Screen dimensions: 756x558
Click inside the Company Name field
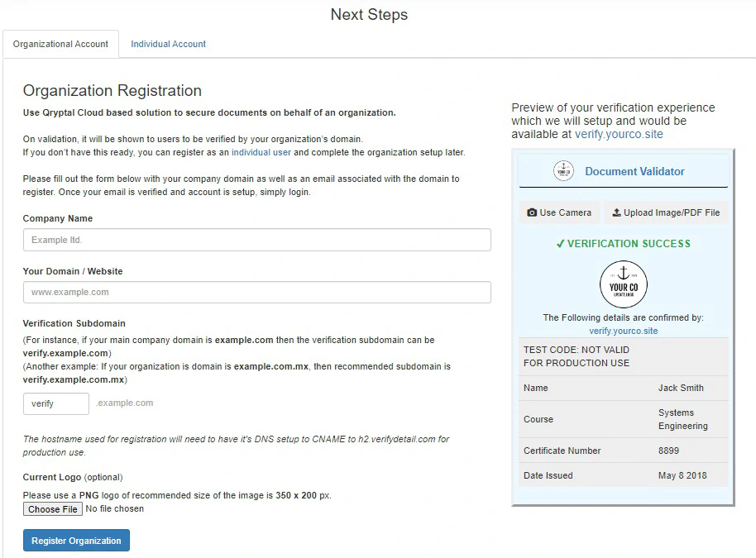click(256, 240)
